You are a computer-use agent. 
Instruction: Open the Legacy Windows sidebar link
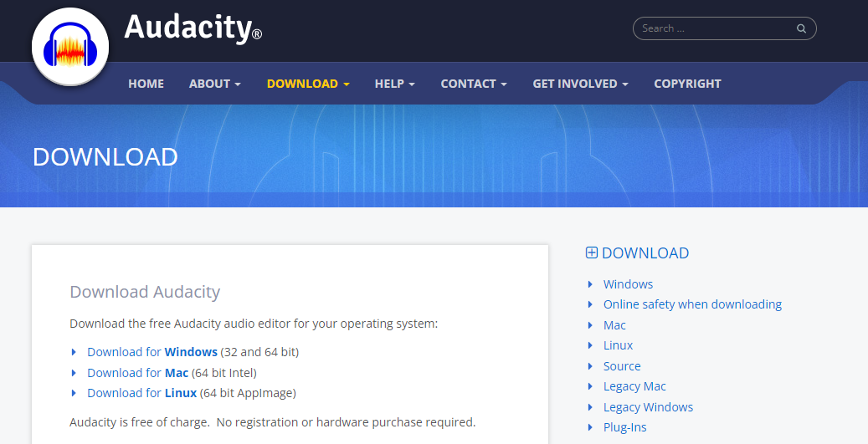[x=648, y=407]
